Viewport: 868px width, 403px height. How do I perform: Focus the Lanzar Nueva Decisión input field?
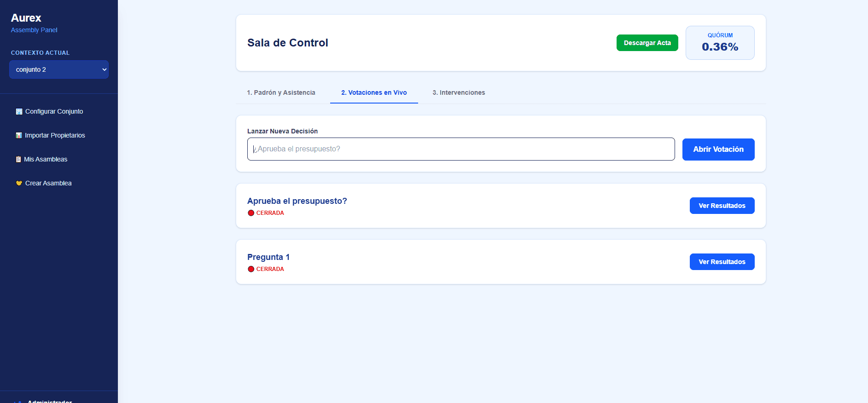[x=461, y=149]
